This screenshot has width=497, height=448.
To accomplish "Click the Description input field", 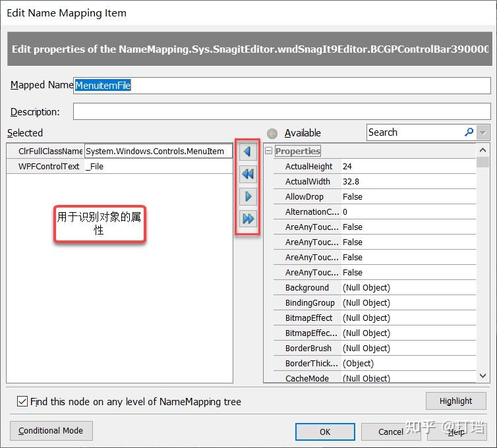I will pyautogui.click(x=281, y=111).
